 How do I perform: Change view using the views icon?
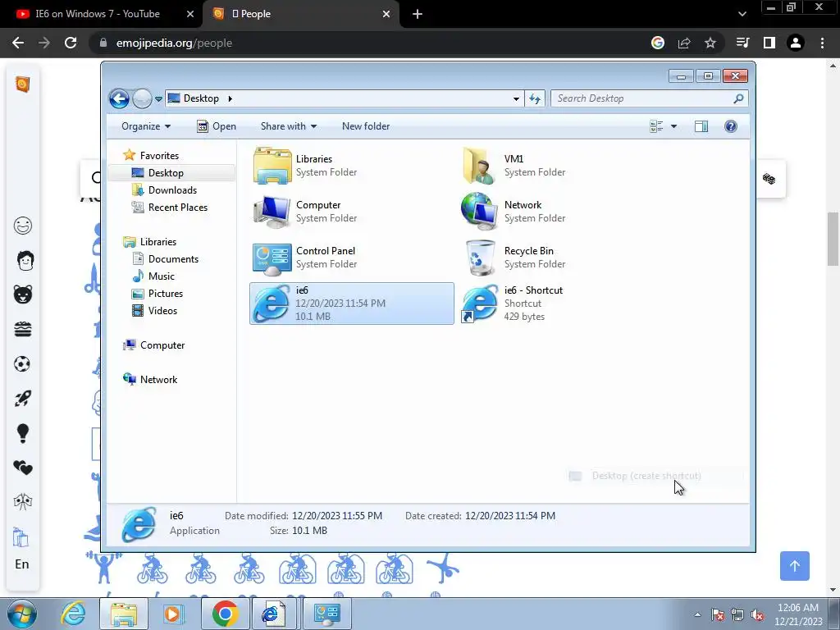(656, 126)
